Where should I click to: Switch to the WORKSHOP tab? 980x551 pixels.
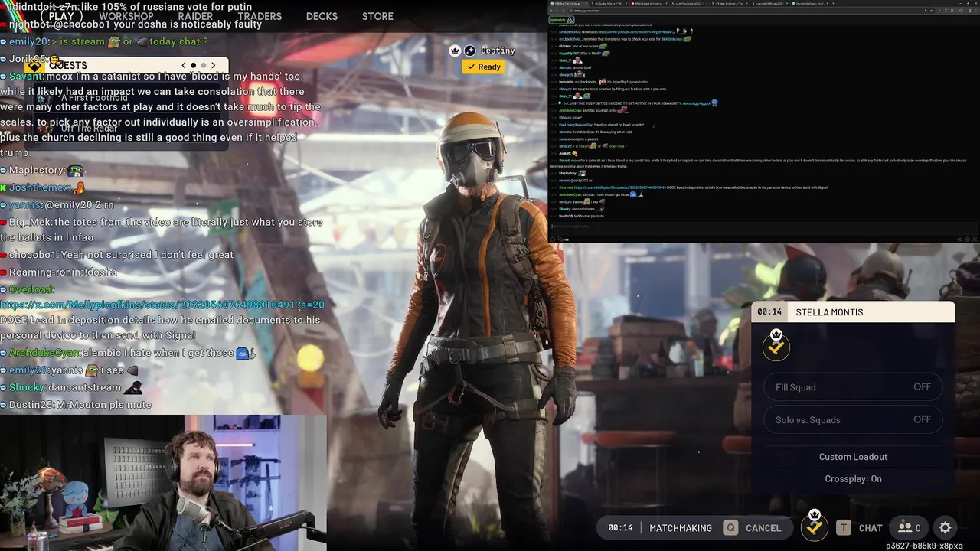coord(126,16)
